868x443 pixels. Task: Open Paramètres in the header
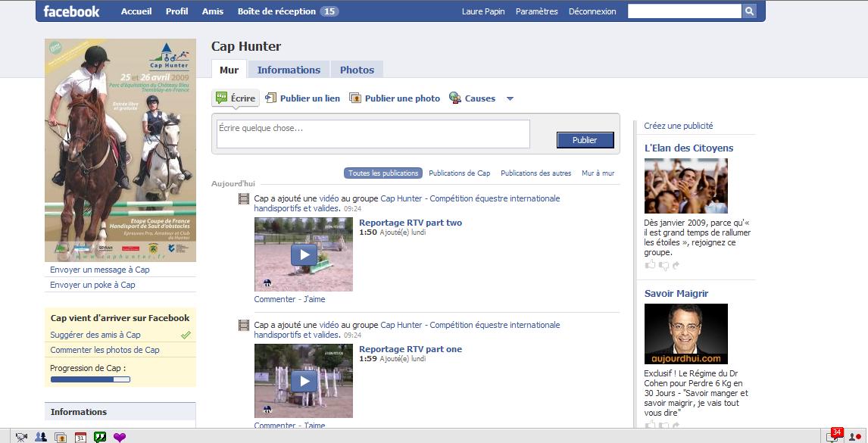pyautogui.click(x=537, y=11)
